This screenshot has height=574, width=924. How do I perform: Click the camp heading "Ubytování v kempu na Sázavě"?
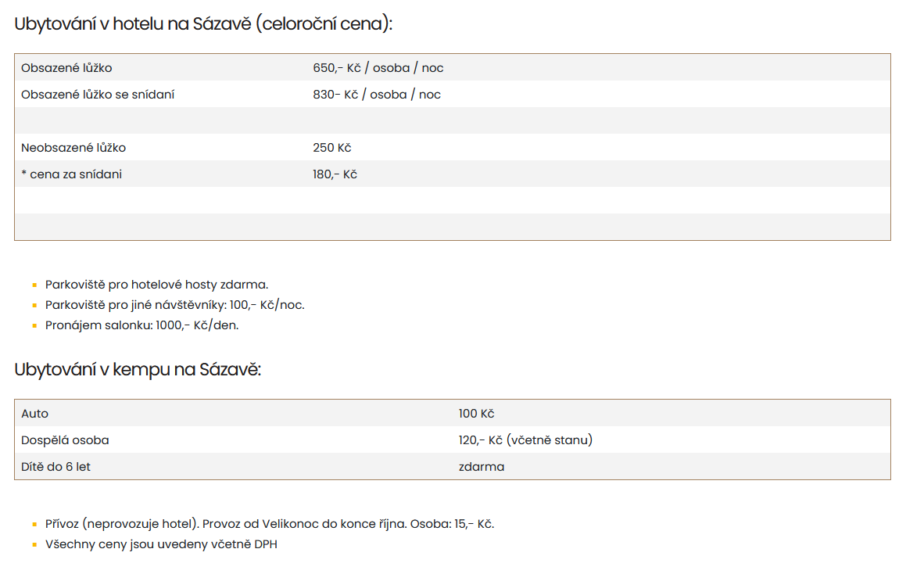[138, 370]
